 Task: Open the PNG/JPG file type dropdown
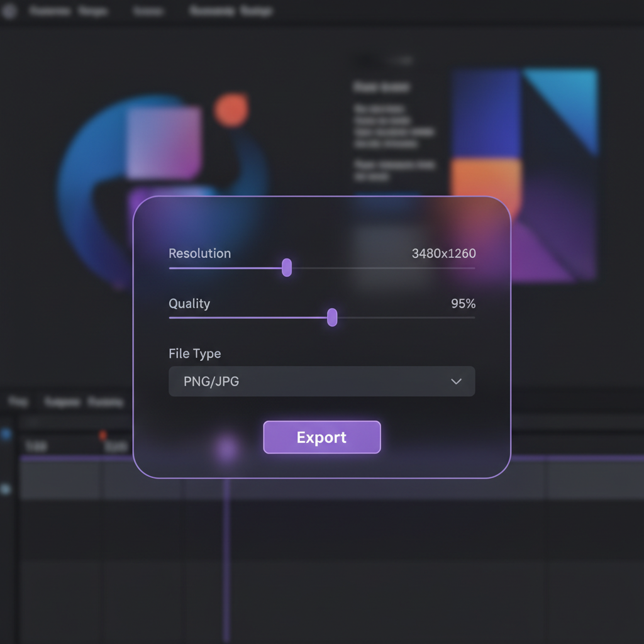point(321,381)
